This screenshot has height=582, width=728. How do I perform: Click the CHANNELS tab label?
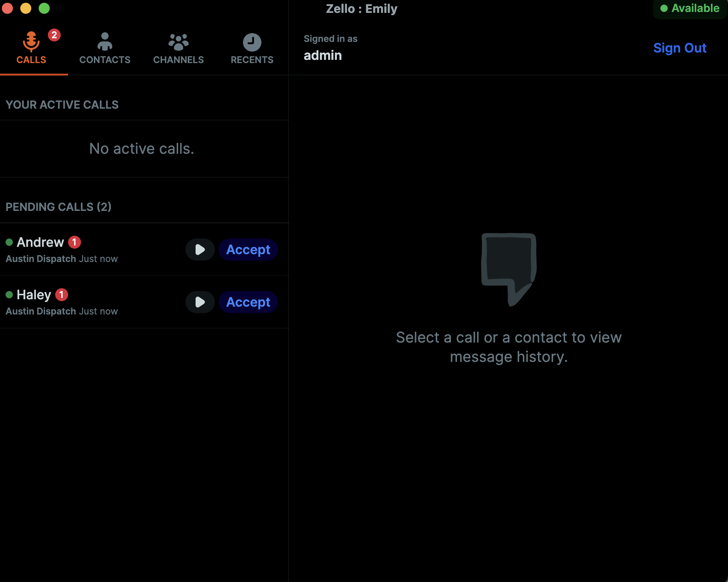point(179,60)
